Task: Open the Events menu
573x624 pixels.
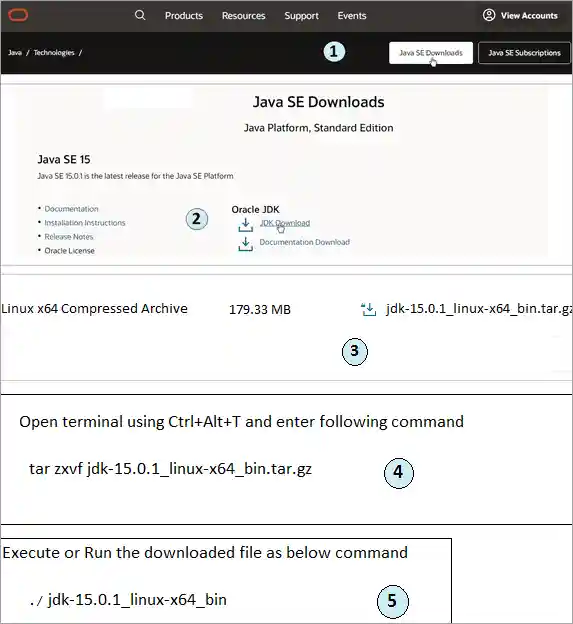Action: [352, 16]
